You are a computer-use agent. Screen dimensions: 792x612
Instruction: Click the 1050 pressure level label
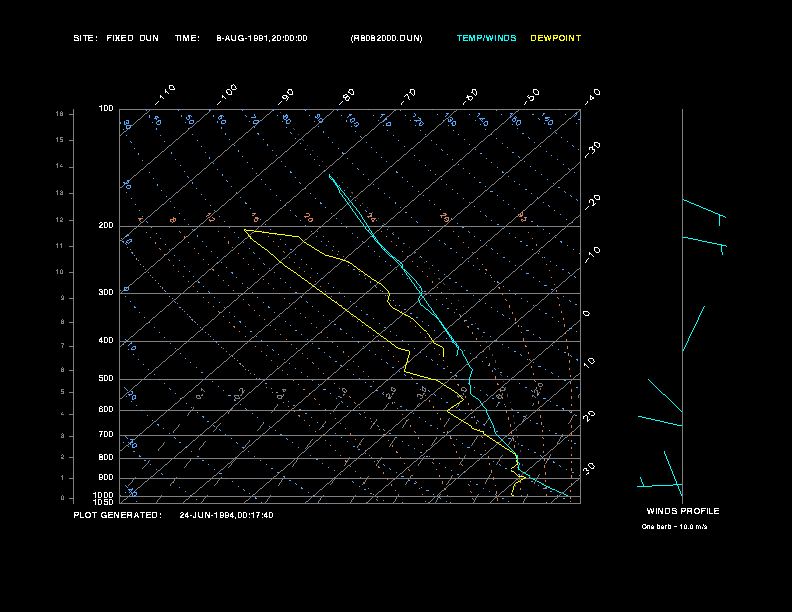tap(104, 502)
